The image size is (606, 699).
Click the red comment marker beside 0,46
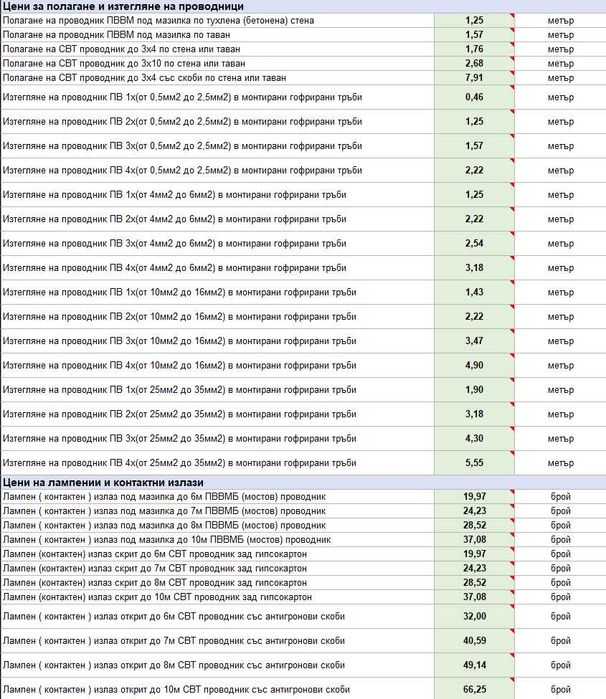coord(512,87)
